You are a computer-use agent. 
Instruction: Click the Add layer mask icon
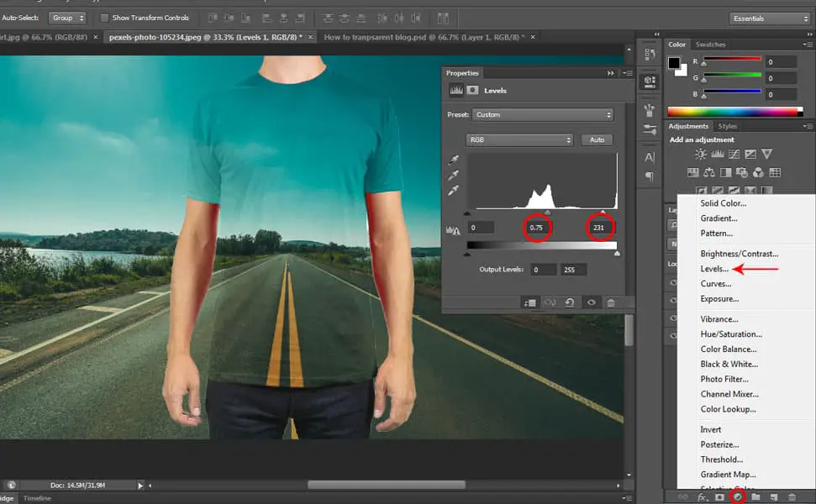[719, 496]
